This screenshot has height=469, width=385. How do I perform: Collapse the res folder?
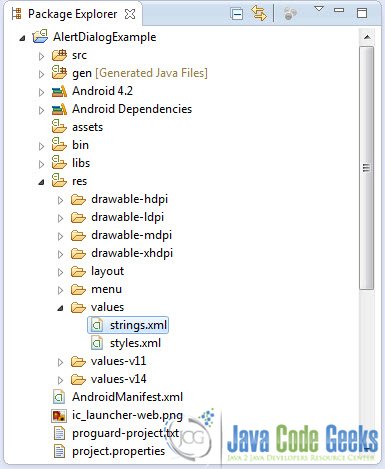(x=41, y=182)
